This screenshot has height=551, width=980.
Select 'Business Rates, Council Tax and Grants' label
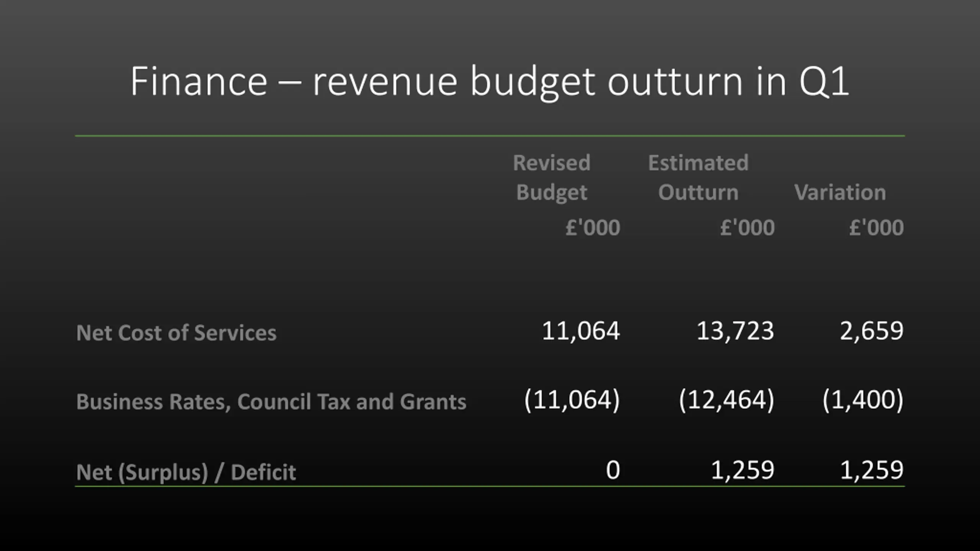coord(271,402)
